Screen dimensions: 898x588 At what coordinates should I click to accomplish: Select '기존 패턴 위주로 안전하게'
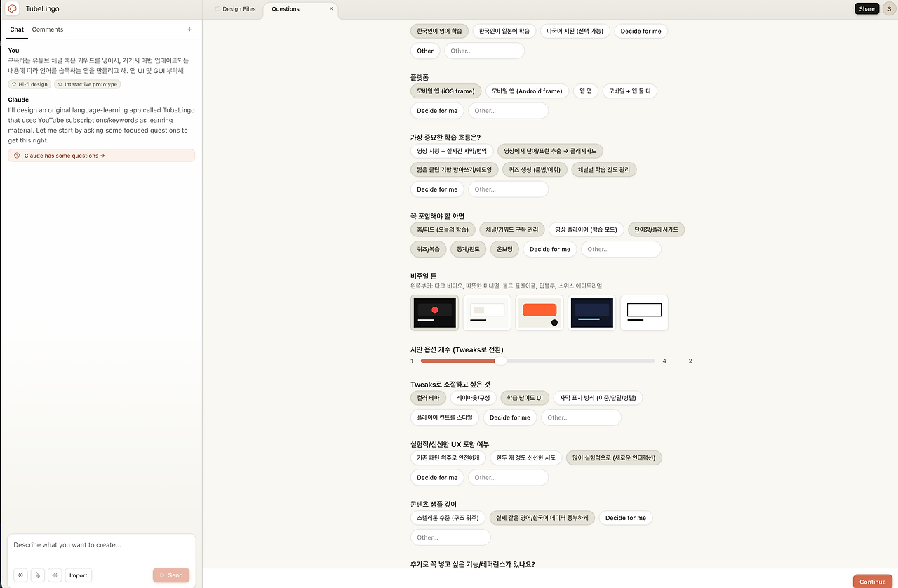(x=448, y=457)
